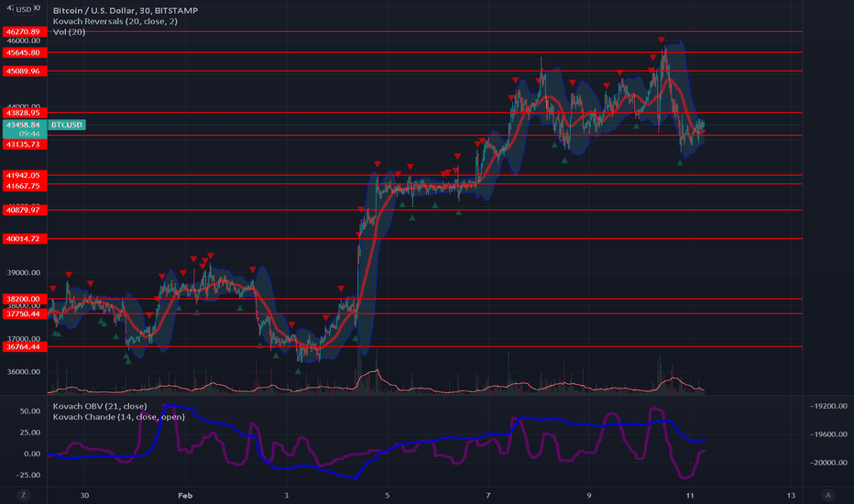Click the -20000.00 value on right OBV axis
The image size is (854, 504).
pos(828,462)
